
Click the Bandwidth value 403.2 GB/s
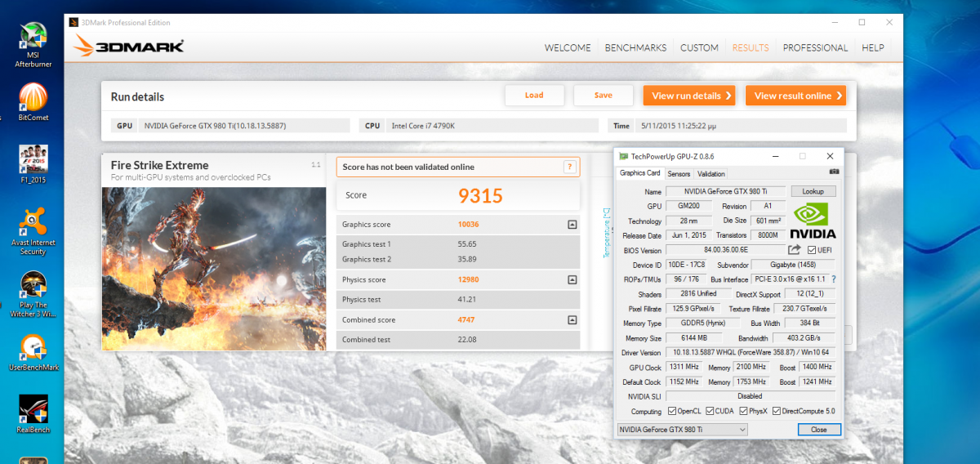pos(804,338)
